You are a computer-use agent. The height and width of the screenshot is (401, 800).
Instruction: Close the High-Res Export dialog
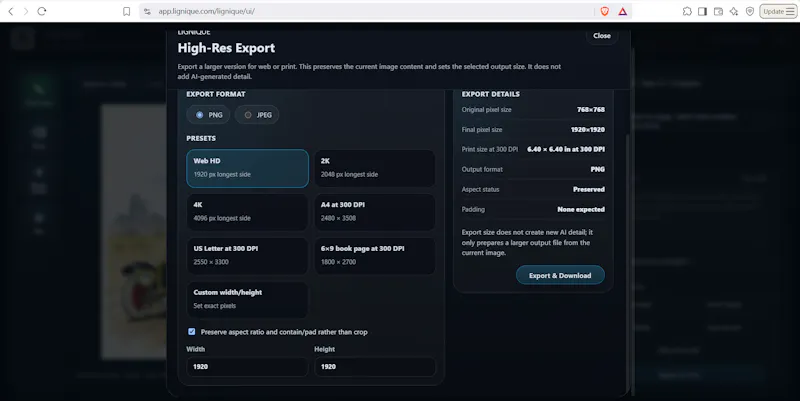click(602, 36)
